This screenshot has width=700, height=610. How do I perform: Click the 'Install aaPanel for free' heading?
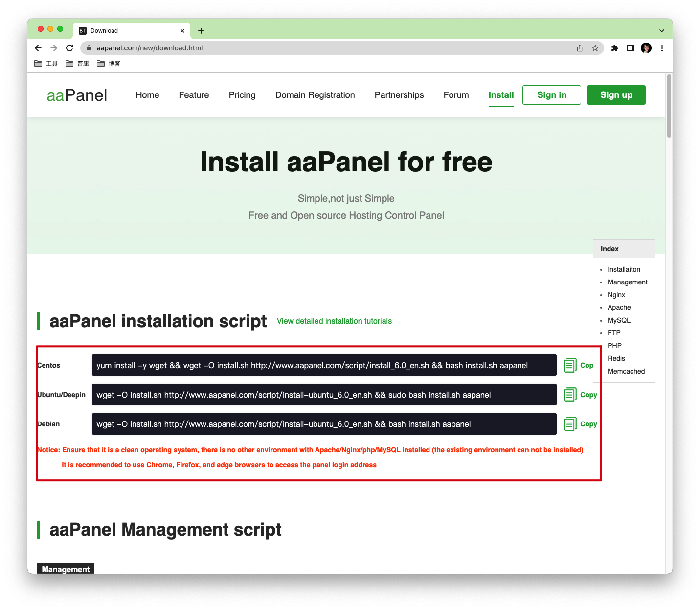point(346,162)
